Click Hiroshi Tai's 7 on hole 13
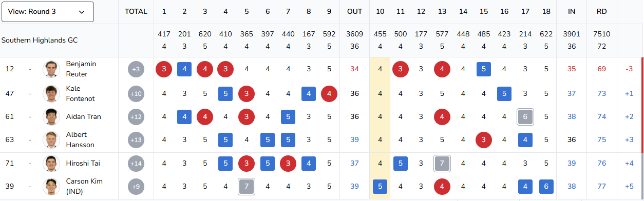Screen dimensions: 644x201 tap(442, 164)
